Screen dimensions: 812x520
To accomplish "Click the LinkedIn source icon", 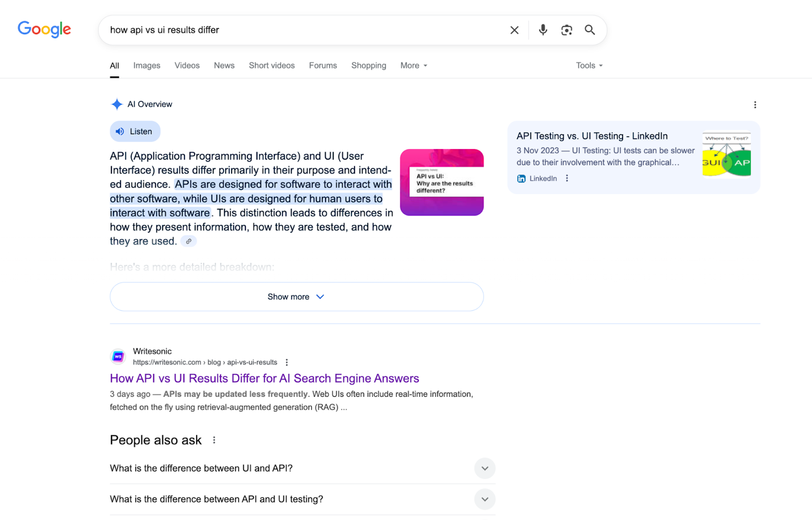I will 521,179.
